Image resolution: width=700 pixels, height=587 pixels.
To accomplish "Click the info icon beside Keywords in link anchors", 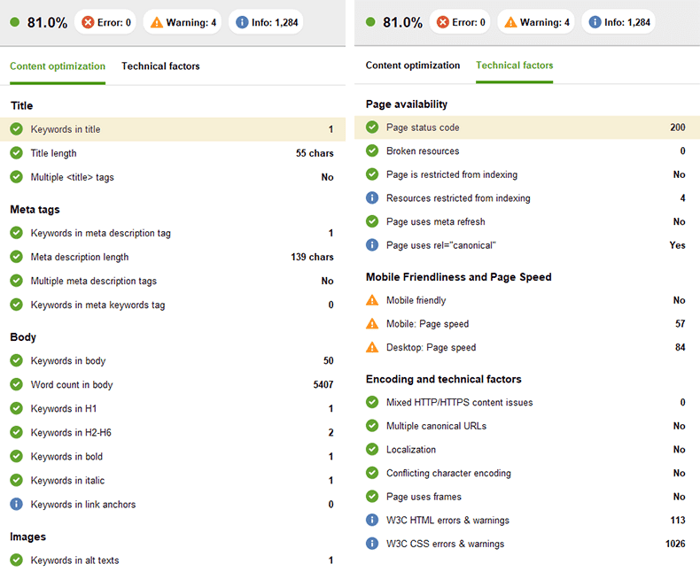I will click(16, 504).
